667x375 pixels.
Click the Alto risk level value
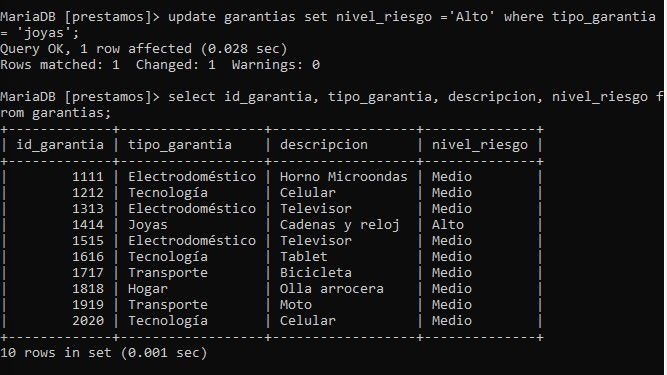tap(448, 224)
